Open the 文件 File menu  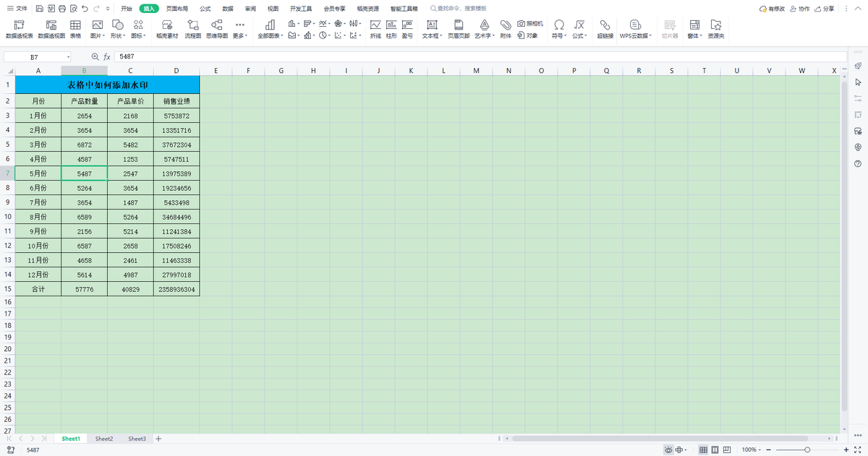(17, 9)
